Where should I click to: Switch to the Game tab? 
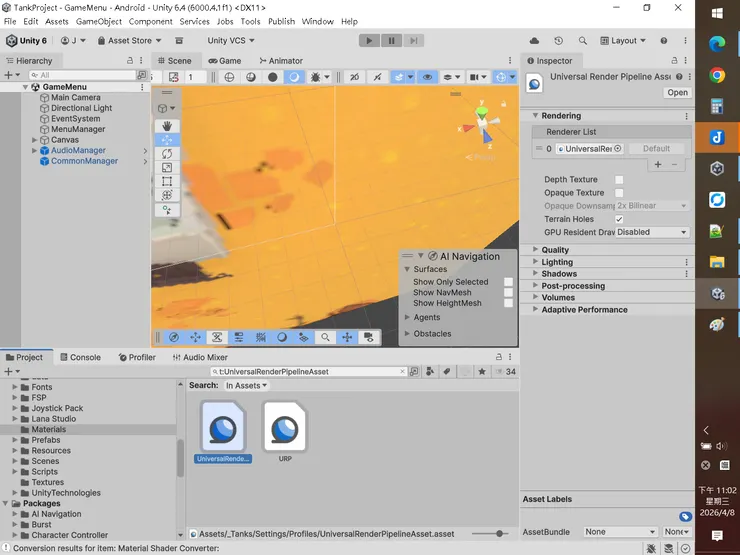[x=224, y=61]
